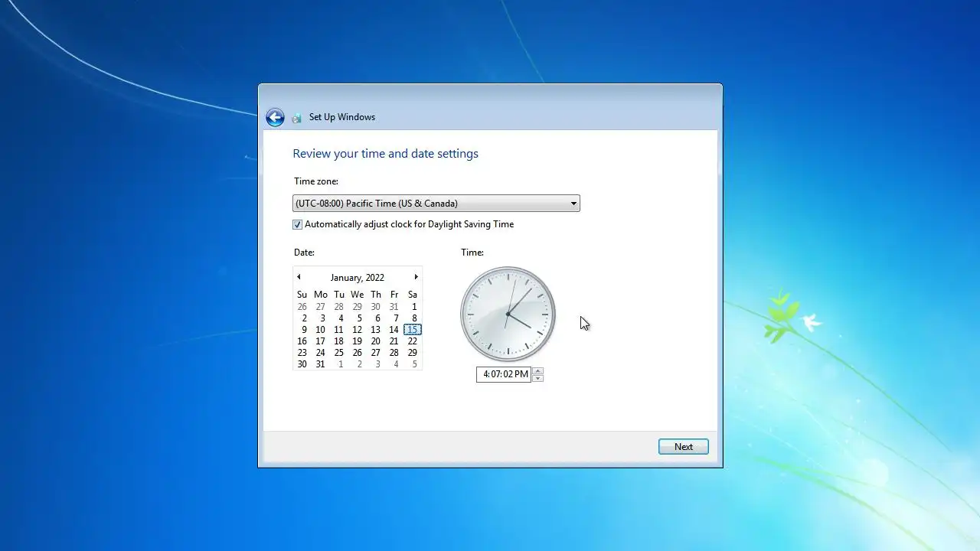This screenshot has height=551, width=980.
Task: Select grayed-out December 29 in first row
Action: (358, 307)
